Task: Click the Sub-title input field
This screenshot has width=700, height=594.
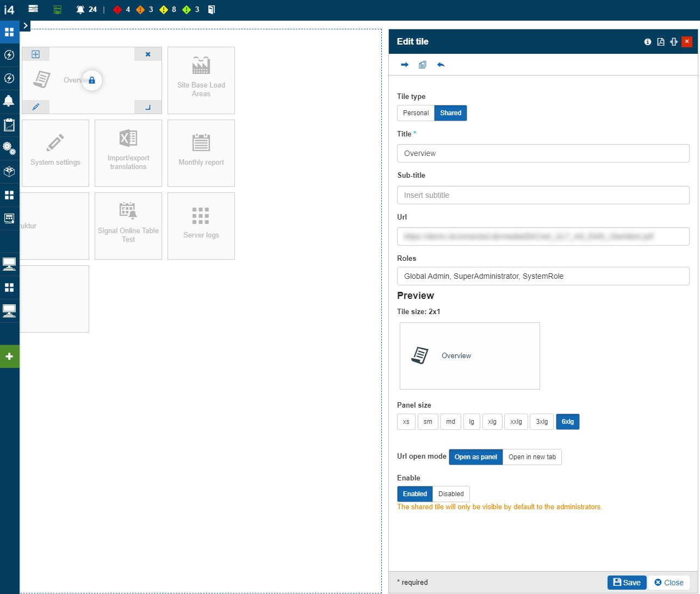Action: (543, 195)
